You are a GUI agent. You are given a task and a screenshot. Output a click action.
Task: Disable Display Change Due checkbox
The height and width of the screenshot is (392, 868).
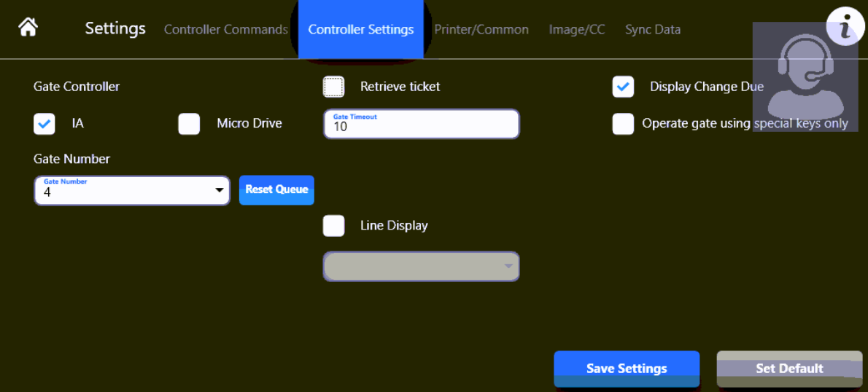point(624,87)
